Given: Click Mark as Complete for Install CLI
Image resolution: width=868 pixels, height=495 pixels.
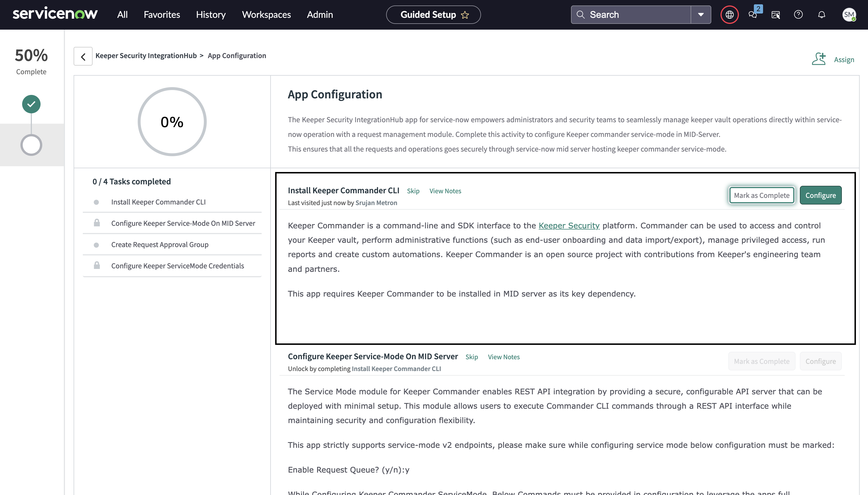Looking at the screenshot, I should pos(761,195).
